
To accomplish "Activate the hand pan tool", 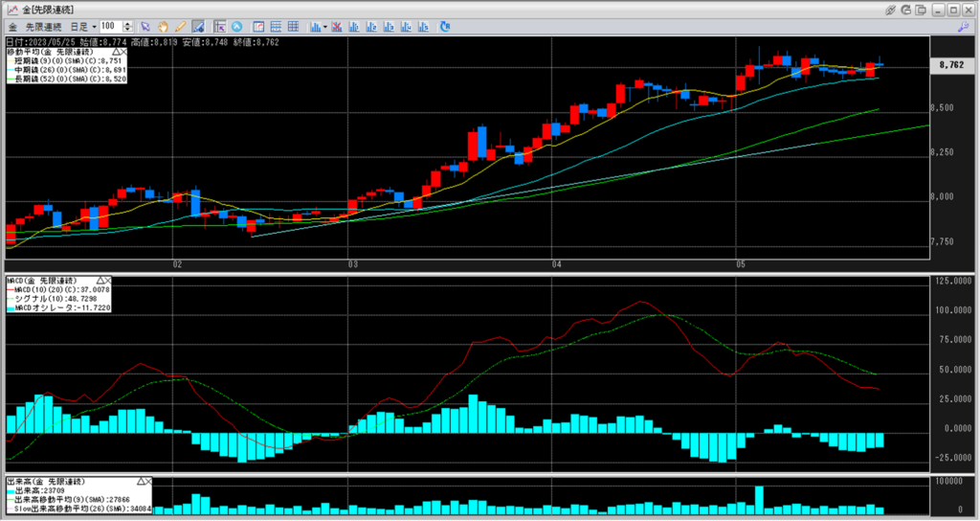I will point(163,26).
